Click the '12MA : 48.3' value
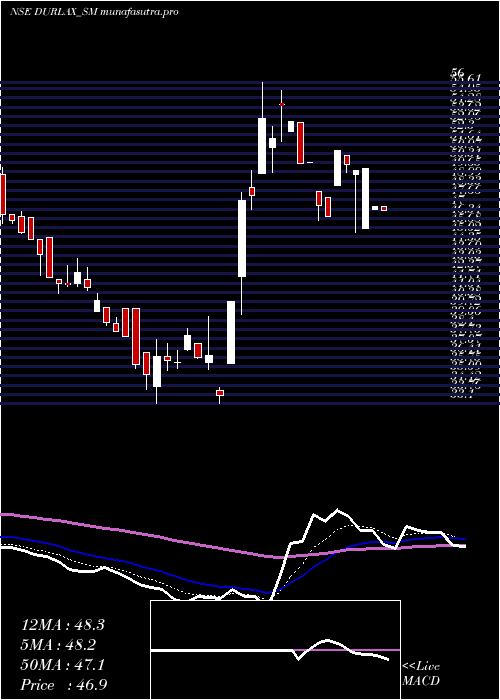Screen dimensions: 500x700 (62, 625)
